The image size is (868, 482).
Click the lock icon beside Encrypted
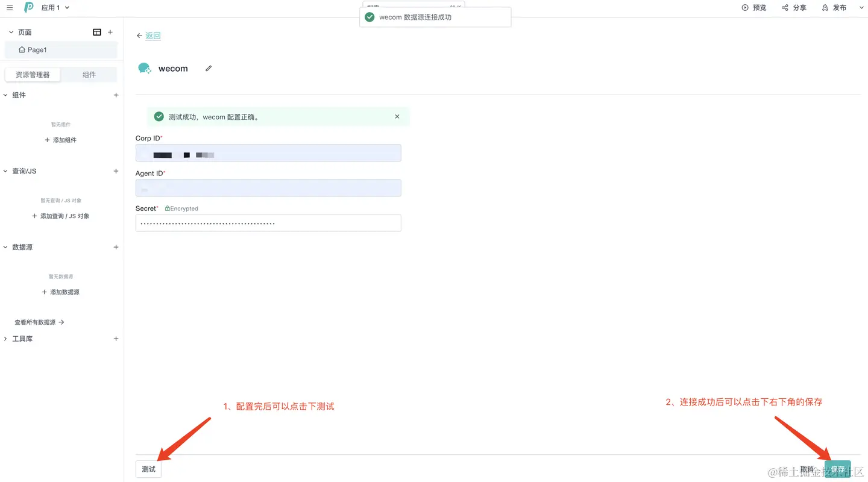coord(167,208)
